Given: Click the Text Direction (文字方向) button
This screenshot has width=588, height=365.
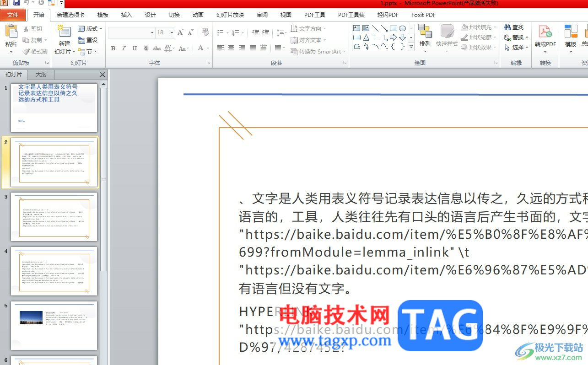Looking at the screenshot, I should click(309, 29).
